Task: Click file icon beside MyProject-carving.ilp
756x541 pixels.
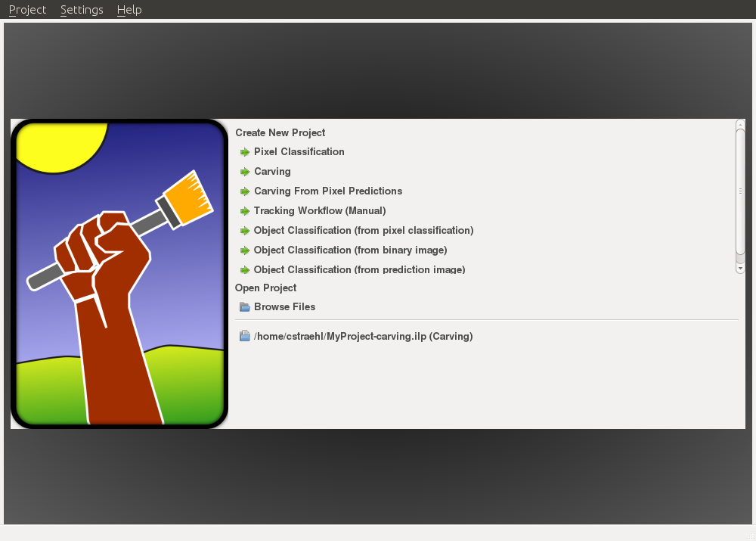Action: pos(245,336)
